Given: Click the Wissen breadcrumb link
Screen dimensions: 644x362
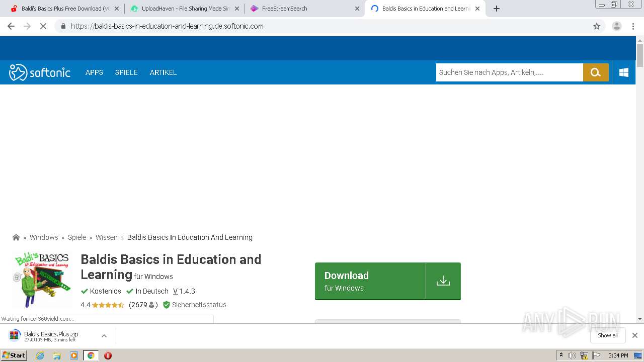Looking at the screenshot, I should pos(107,237).
